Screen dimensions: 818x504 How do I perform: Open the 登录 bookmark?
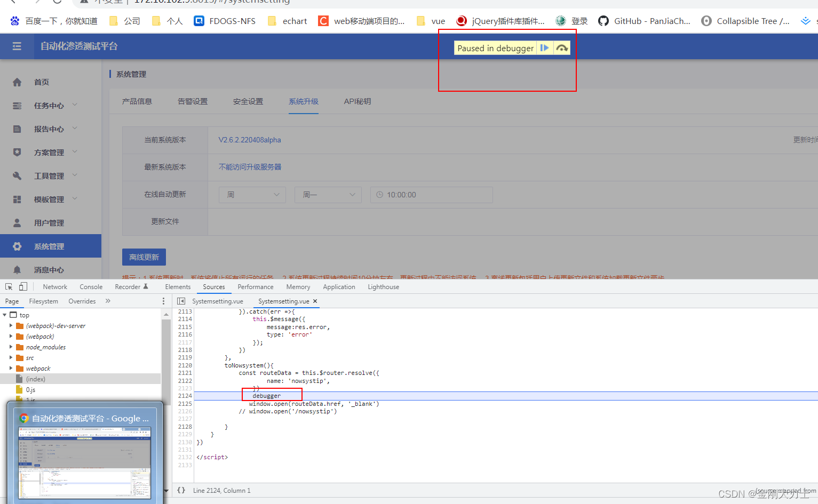pyautogui.click(x=571, y=21)
